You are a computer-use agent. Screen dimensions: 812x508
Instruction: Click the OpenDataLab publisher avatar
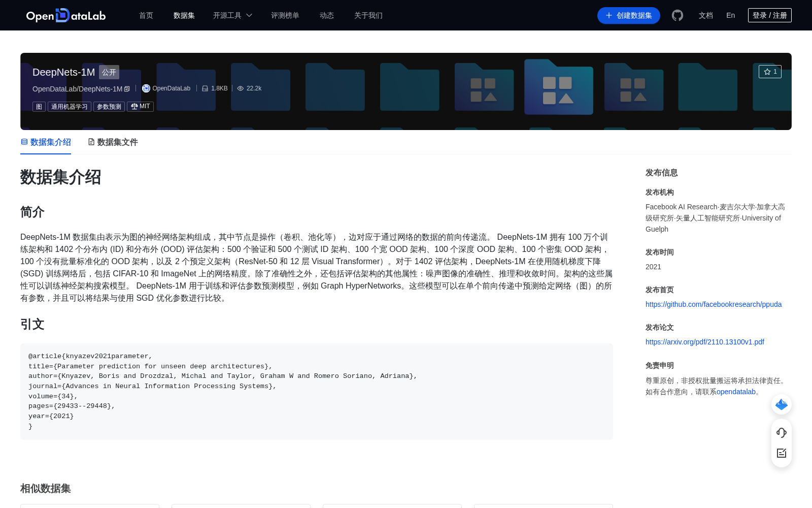[146, 88]
